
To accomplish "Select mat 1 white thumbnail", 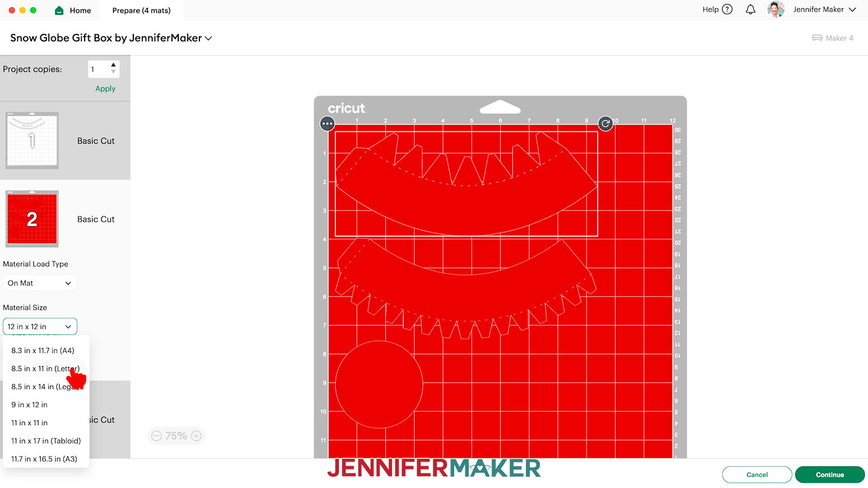I will click(32, 140).
